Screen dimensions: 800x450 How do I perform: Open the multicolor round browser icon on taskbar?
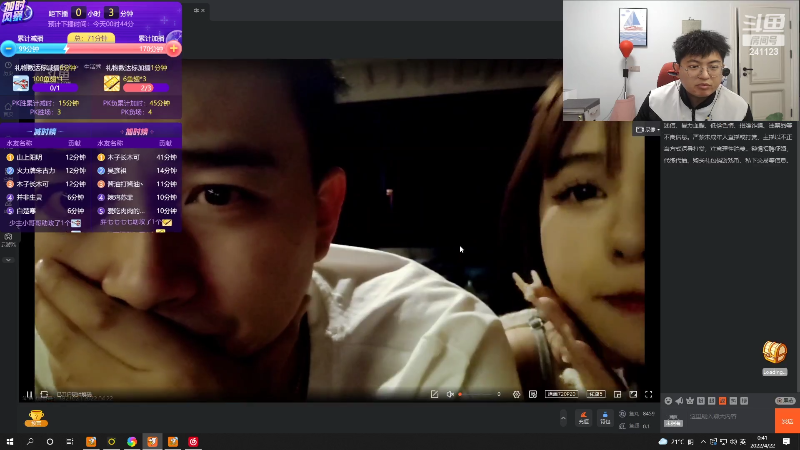pos(132,441)
